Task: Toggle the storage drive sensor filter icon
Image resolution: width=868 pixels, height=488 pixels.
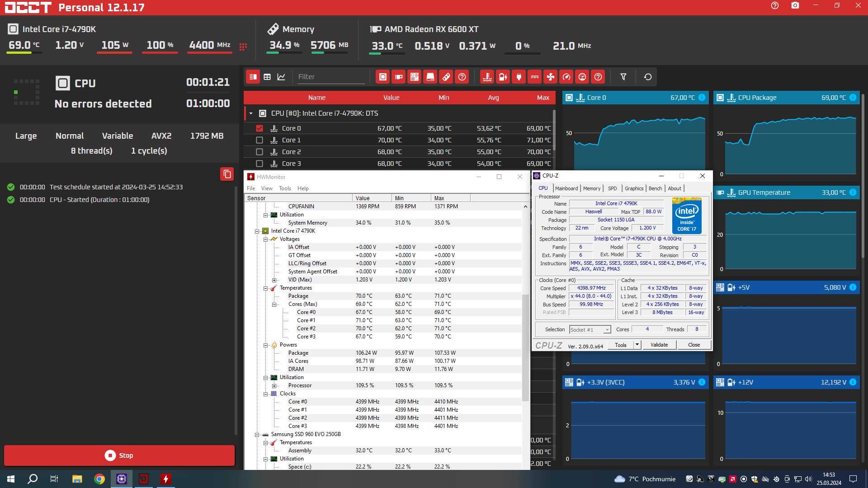Action: point(430,77)
